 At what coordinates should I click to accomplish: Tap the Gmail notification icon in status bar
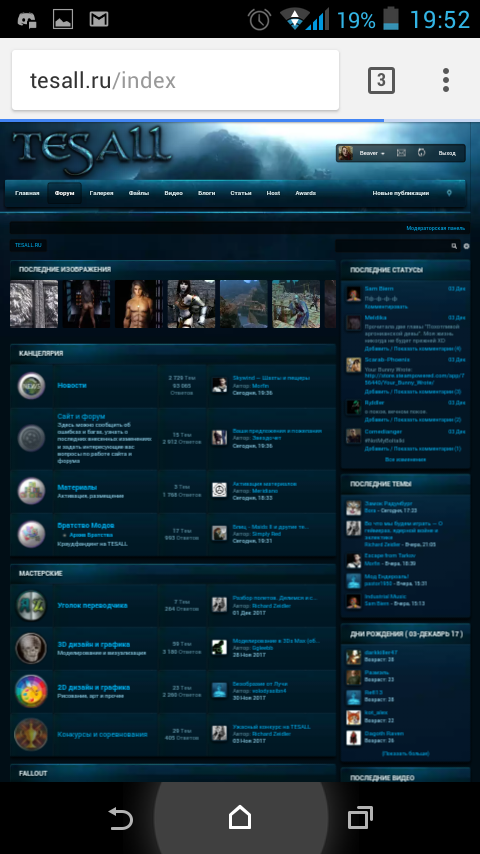pyautogui.click(x=99, y=20)
